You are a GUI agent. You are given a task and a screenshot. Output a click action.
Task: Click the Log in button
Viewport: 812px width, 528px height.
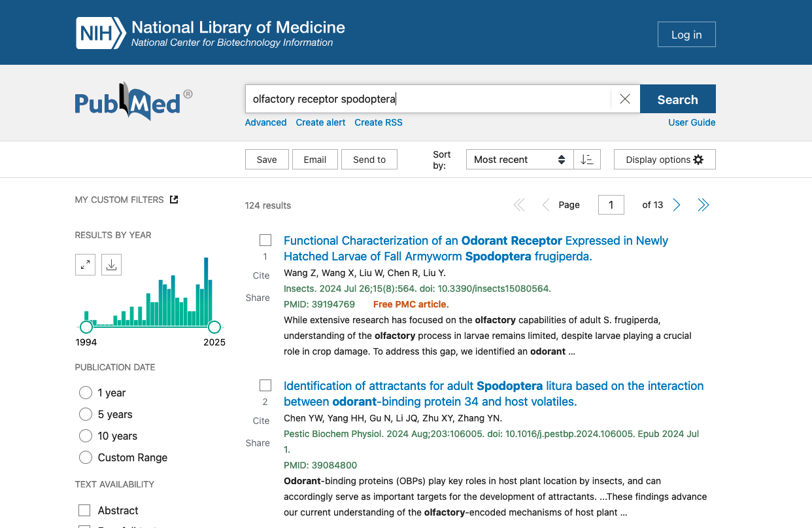[686, 35]
